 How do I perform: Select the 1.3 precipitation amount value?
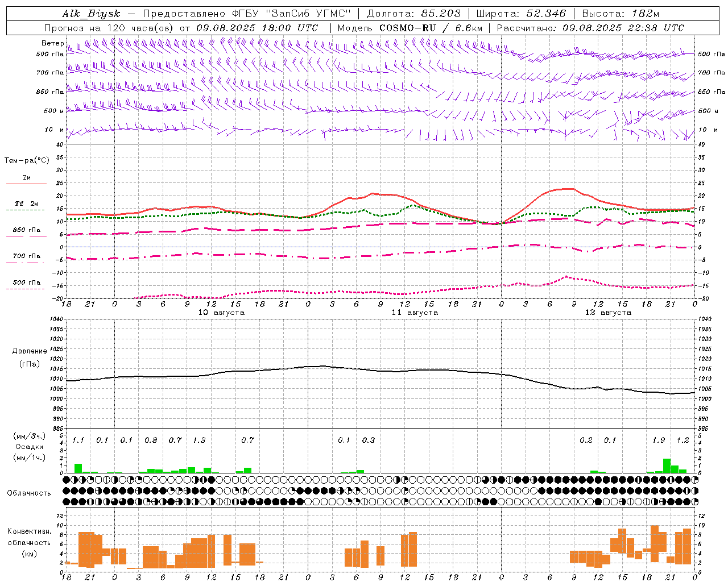click(199, 440)
